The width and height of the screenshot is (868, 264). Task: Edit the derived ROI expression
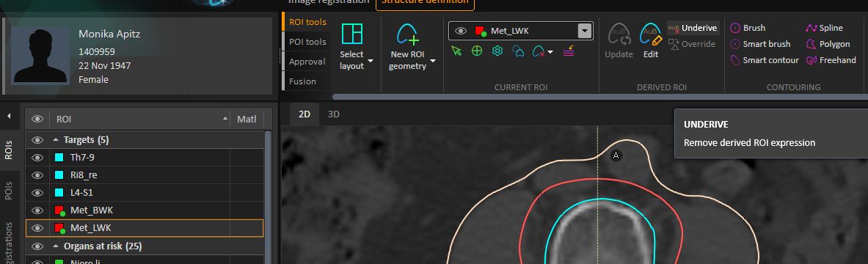(x=651, y=40)
